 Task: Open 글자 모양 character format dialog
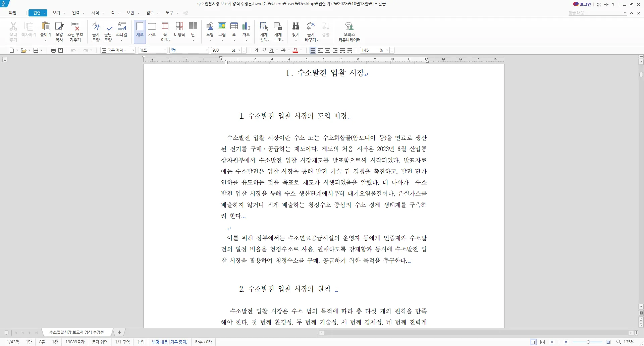coord(96,32)
